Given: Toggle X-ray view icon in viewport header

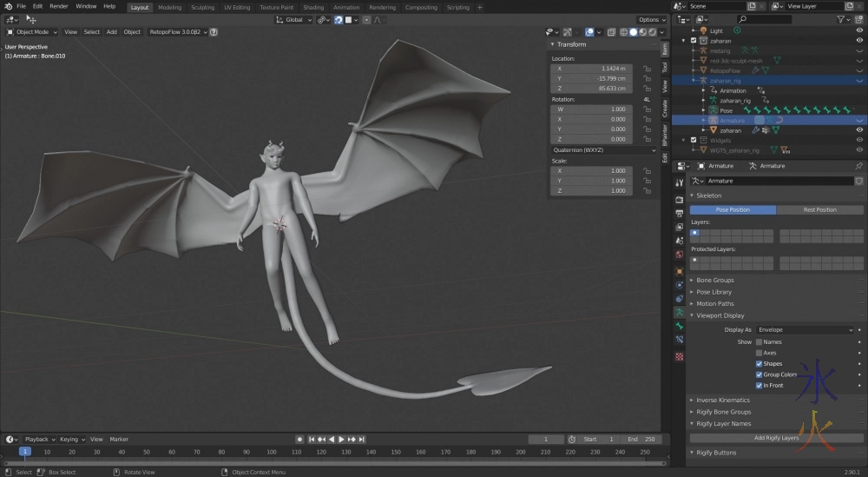Looking at the screenshot, I should pyautogui.click(x=611, y=32).
